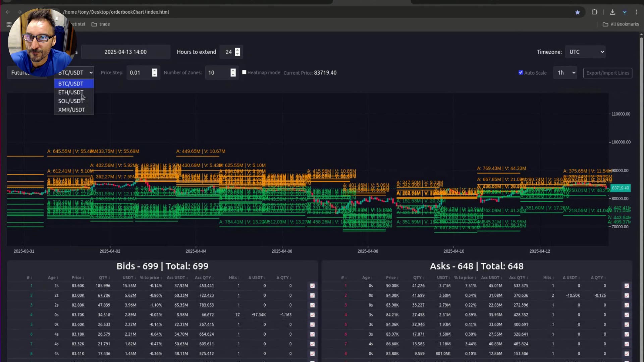Click the Export/Import Lines button
This screenshot has width=644, height=362.
tap(607, 73)
